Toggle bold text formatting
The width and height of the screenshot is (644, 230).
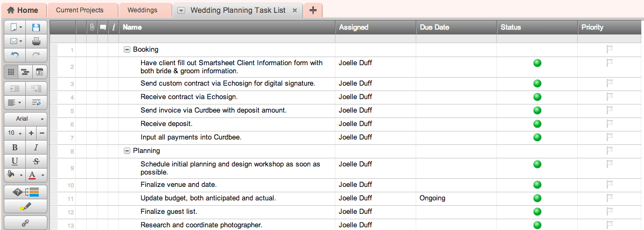[x=15, y=147]
